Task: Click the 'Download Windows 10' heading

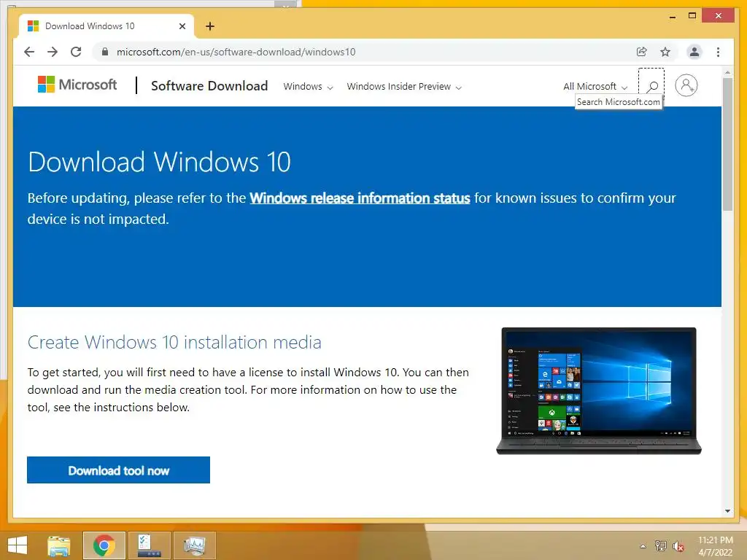Action: (x=159, y=162)
